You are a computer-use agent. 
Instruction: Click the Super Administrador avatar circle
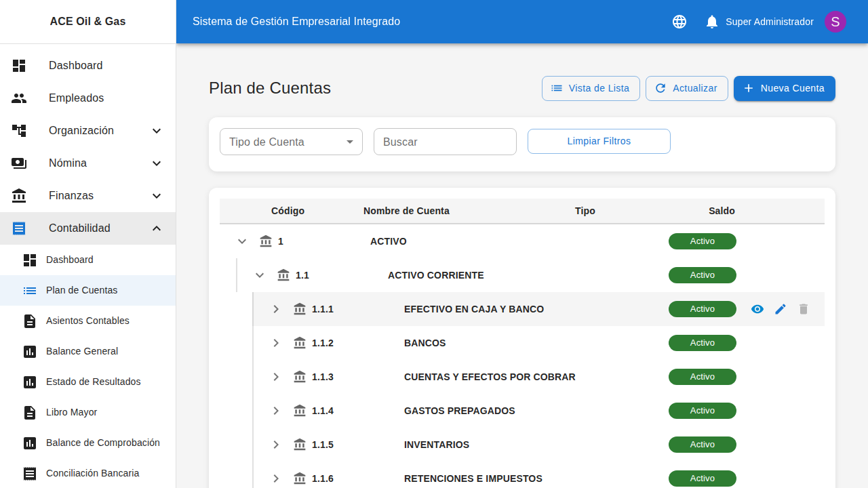click(x=835, y=21)
